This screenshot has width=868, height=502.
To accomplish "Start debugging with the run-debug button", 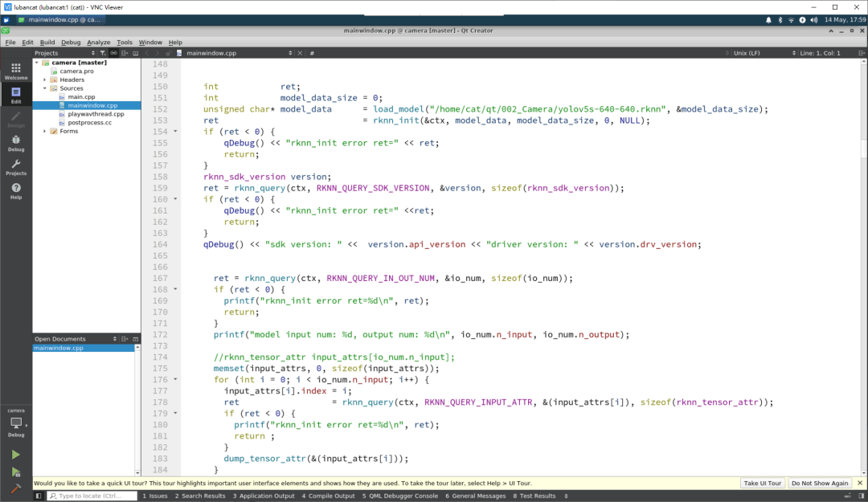I will [x=15, y=472].
